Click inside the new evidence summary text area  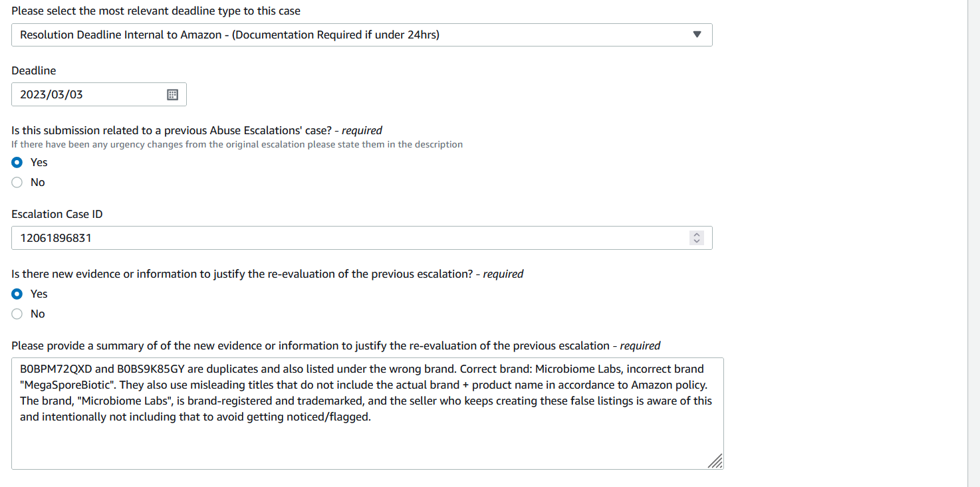368,413
